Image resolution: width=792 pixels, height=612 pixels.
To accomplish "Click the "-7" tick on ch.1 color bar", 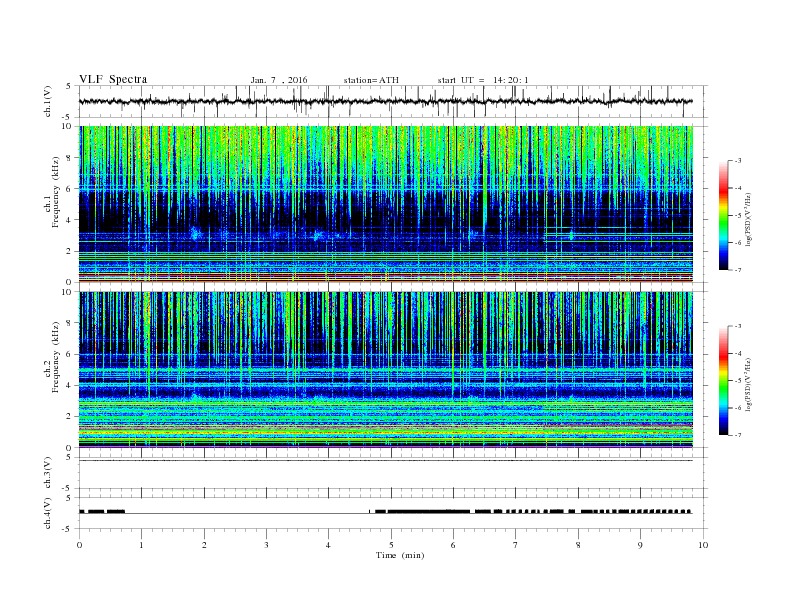I will [x=738, y=270].
